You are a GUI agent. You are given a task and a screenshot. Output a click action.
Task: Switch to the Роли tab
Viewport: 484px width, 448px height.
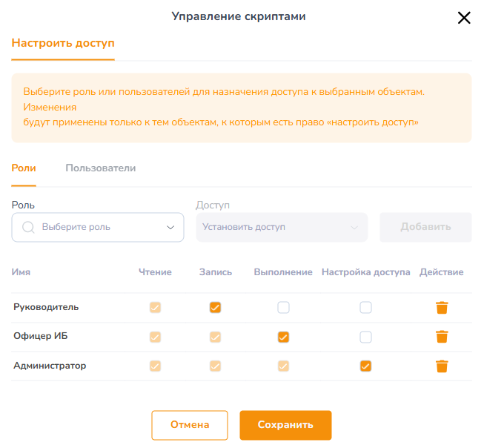[x=24, y=168]
